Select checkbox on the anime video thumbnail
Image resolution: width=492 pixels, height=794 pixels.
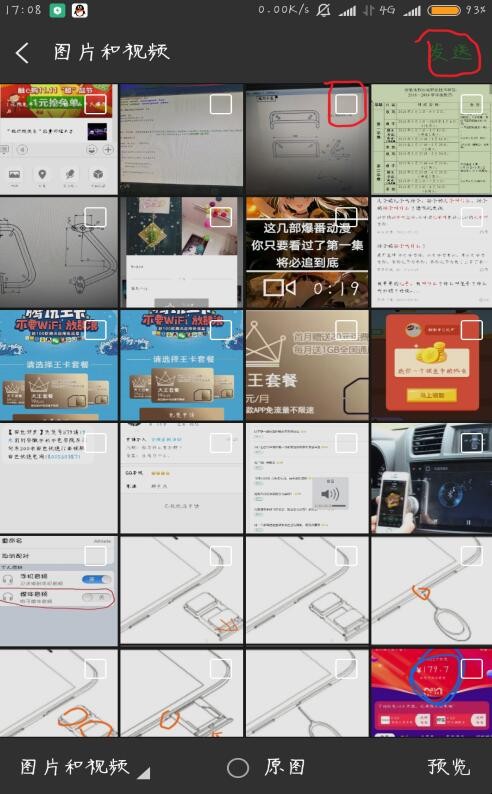(346, 217)
